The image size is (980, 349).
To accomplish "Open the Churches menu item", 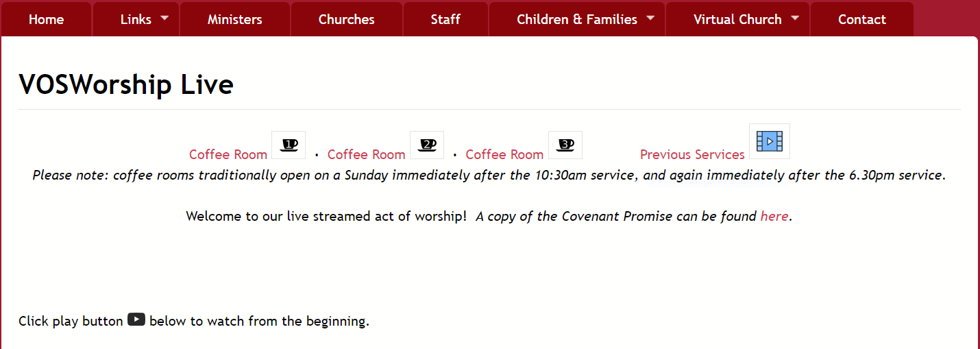I will point(347,19).
